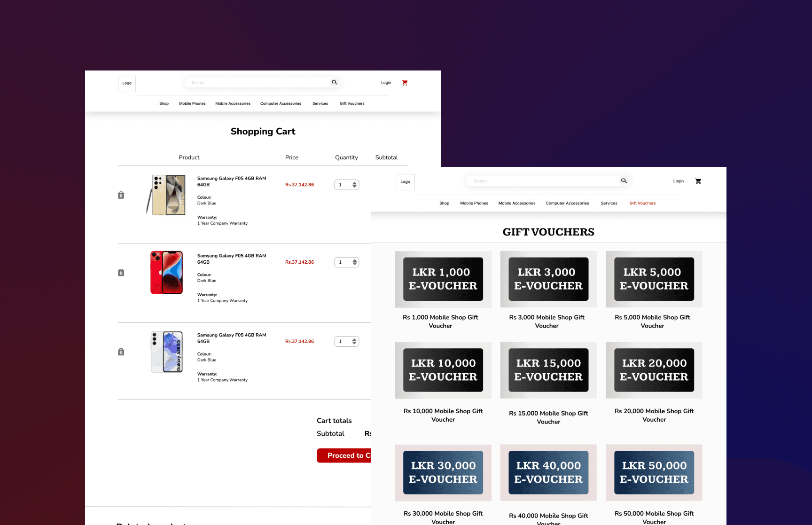Select Computer Accessories in Gift Vouchers page nav
The height and width of the screenshot is (525, 812).
(567, 204)
